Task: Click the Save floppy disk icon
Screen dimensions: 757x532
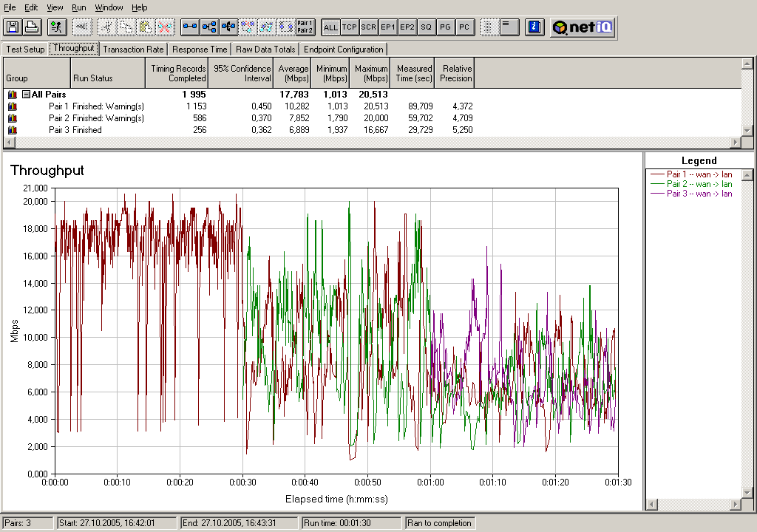Action: pos(12,27)
